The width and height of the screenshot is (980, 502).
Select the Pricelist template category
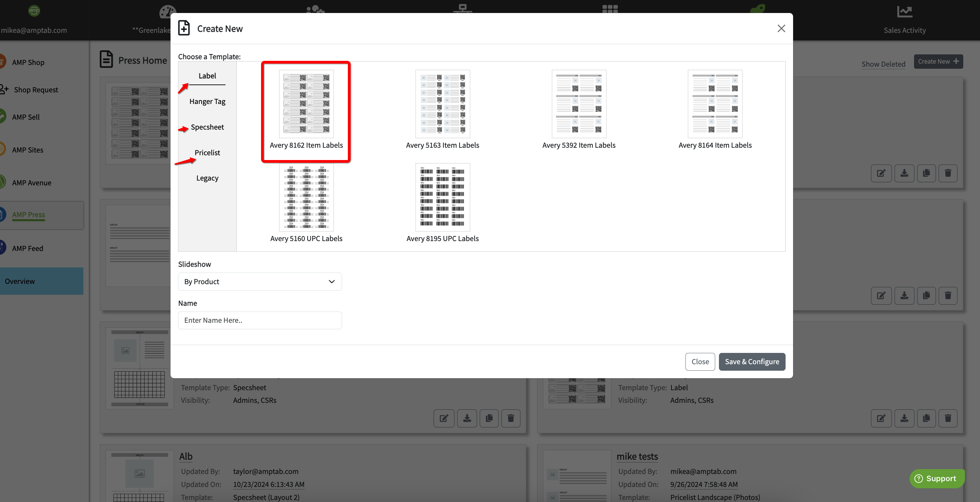[207, 153]
